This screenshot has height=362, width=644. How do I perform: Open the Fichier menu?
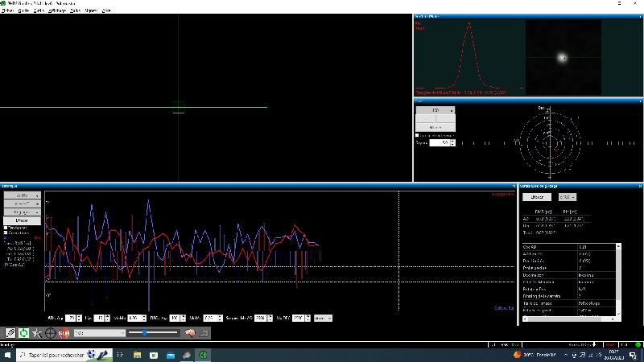(8, 10)
